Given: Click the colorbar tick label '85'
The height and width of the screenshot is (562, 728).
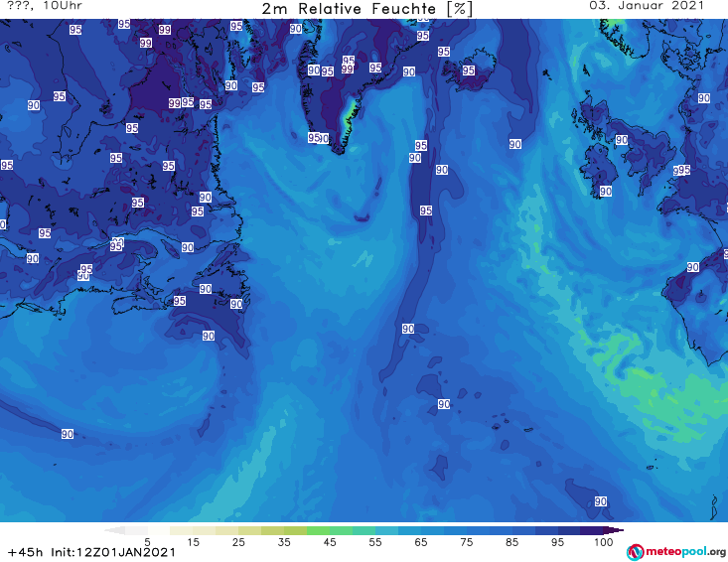Looking at the screenshot, I should [x=511, y=542].
